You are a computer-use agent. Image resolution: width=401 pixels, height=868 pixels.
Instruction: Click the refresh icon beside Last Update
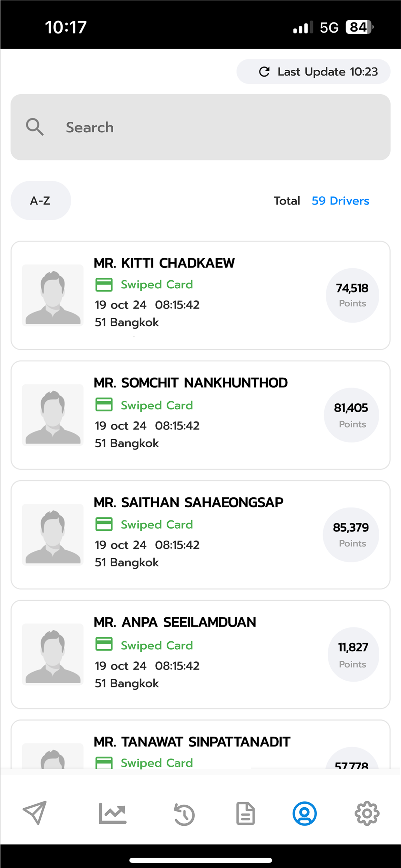(264, 71)
